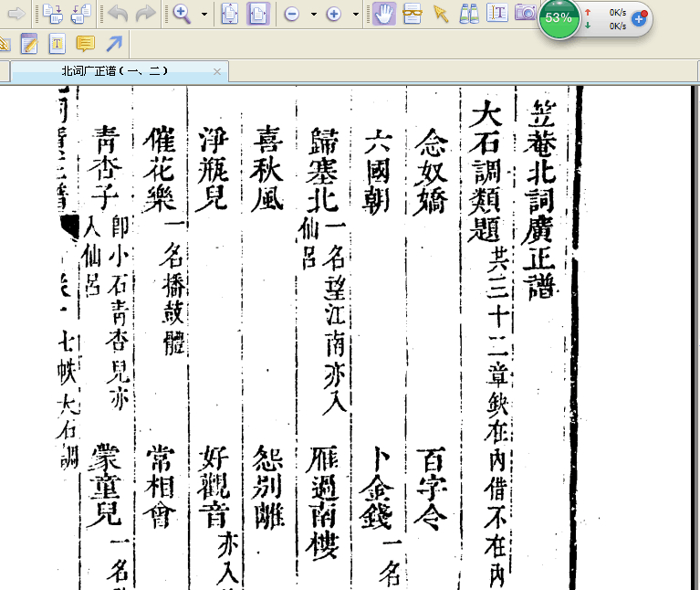700x590 pixels.
Task: Click the note 一名望江南亦入
Action: (335, 318)
